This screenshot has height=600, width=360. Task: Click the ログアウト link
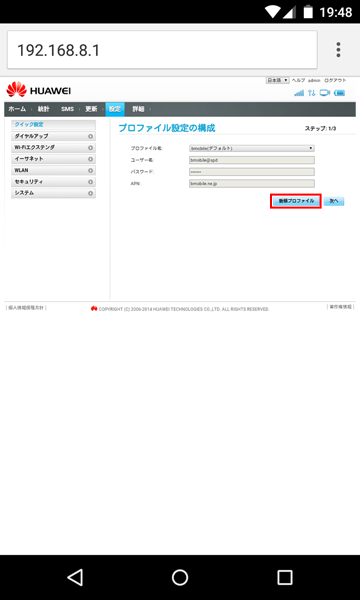(335, 80)
